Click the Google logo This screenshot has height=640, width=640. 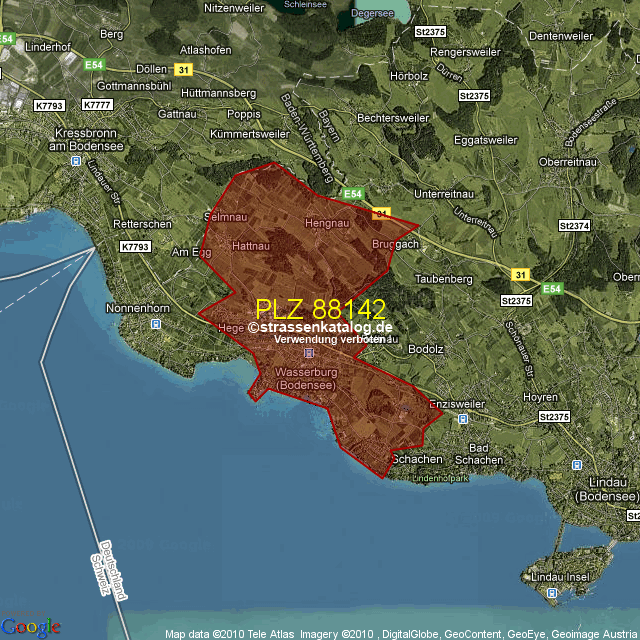(x=30, y=627)
